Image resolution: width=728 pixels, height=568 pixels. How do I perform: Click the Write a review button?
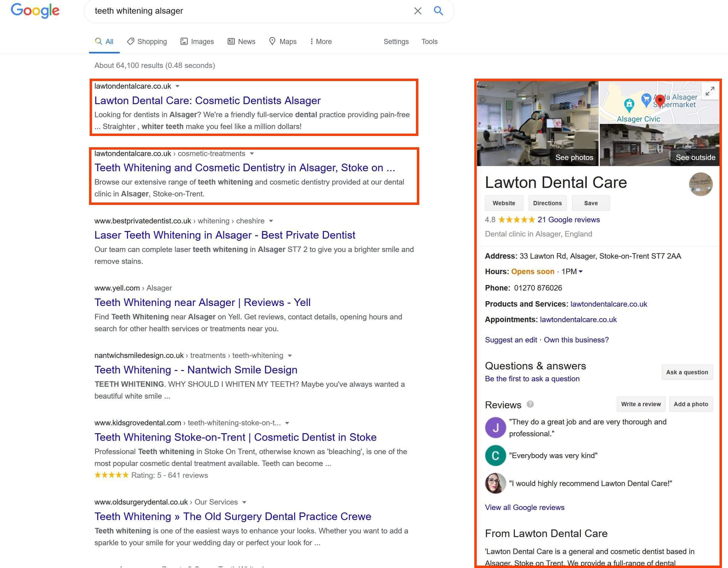coord(640,404)
